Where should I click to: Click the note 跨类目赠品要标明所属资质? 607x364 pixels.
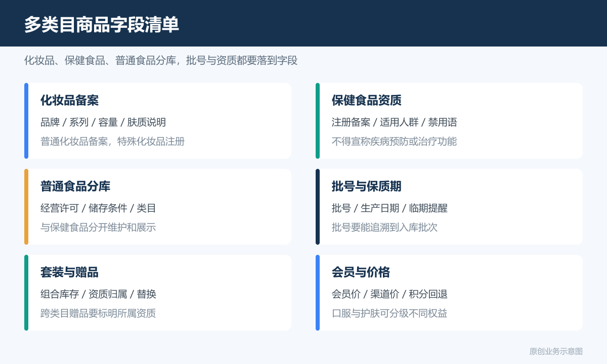point(98,313)
